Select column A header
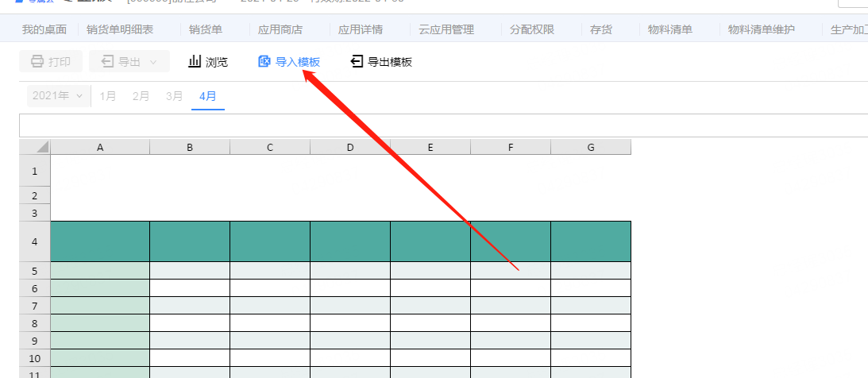868x378 pixels. (100, 147)
